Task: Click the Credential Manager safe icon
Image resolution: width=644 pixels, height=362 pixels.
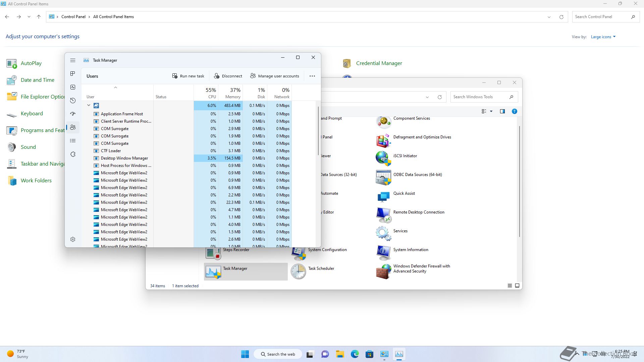Action: 347,63
